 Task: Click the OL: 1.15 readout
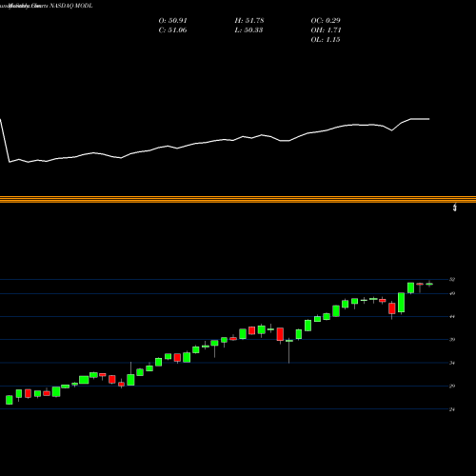tap(326, 40)
